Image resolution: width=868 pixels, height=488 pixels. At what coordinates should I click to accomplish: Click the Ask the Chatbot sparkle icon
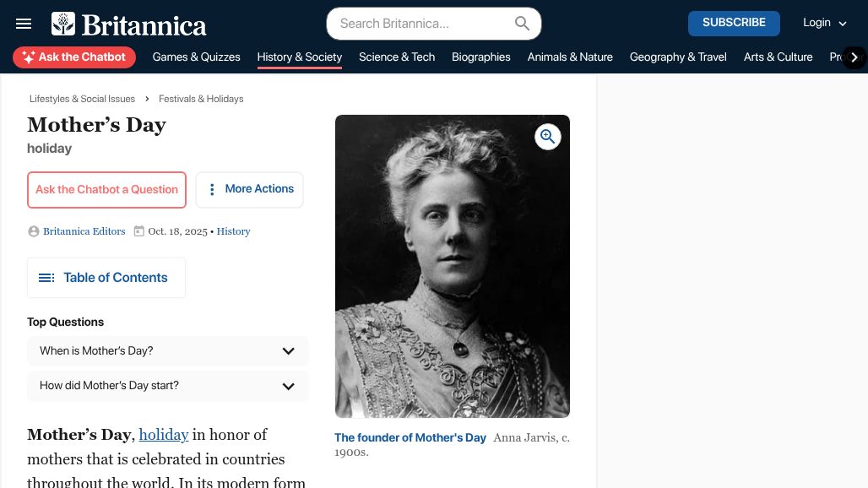pyautogui.click(x=28, y=57)
